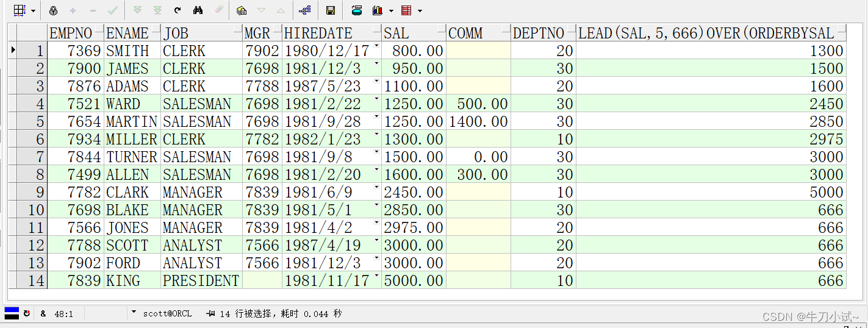Image resolution: width=868 pixels, height=328 pixels.
Task: Click the fetch next page arrows icon
Action: point(137,10)
